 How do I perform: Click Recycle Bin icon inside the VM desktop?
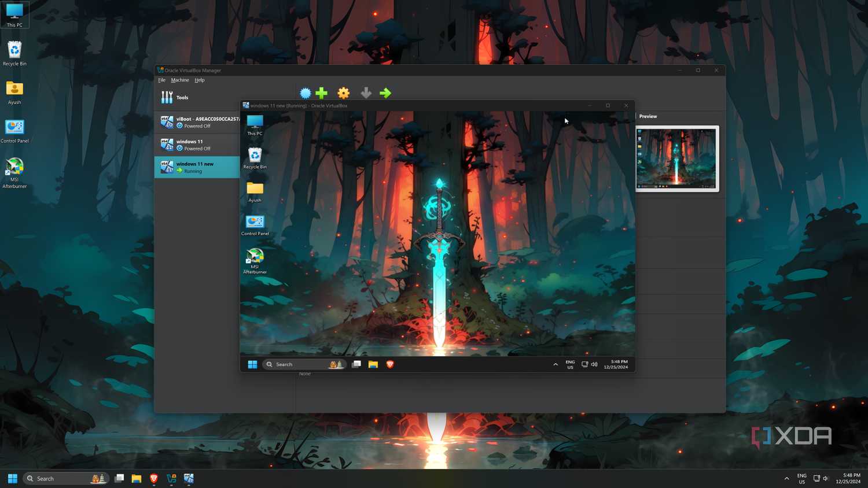point(255,158)
